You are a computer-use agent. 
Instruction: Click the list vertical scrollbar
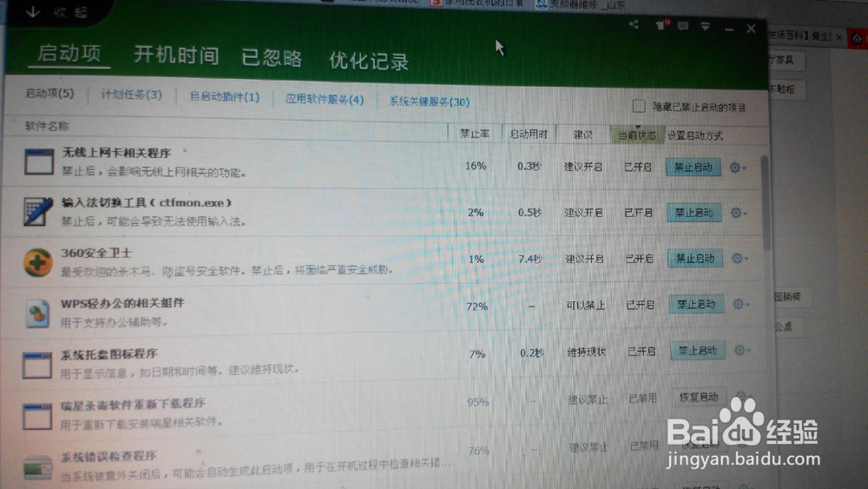tap(766, 202)
